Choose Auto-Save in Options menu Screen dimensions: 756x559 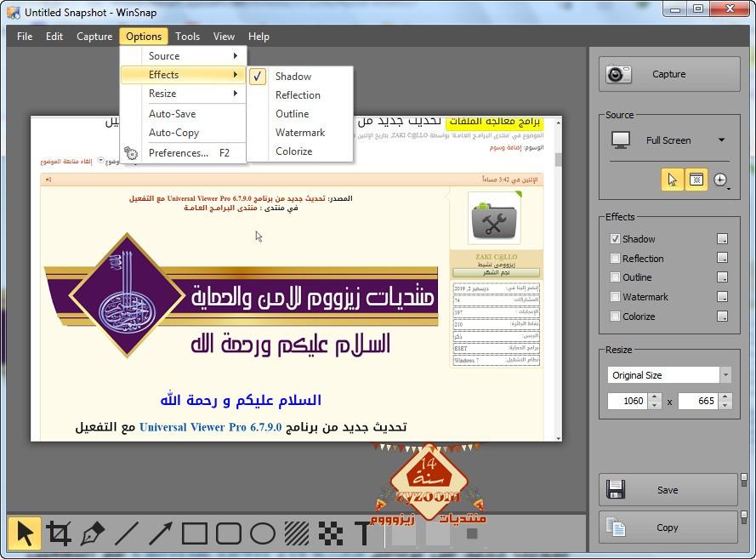coord(184,114)
